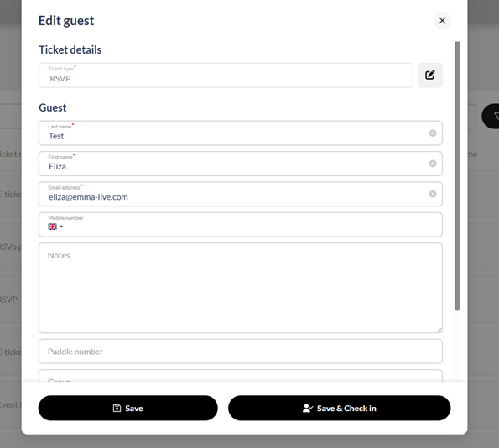Click the dialog's vertical scrollbar

click(457, 176)
